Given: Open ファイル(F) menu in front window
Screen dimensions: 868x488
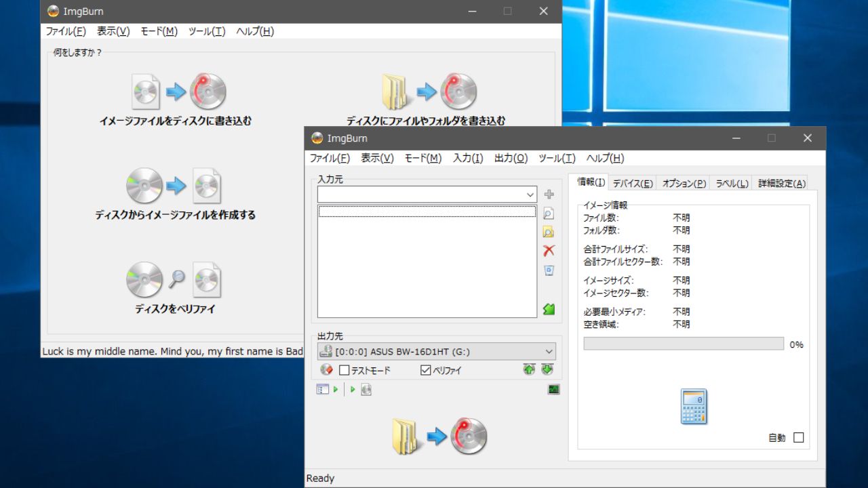Looking at the screenshot, I should click(x=330, y=158).
